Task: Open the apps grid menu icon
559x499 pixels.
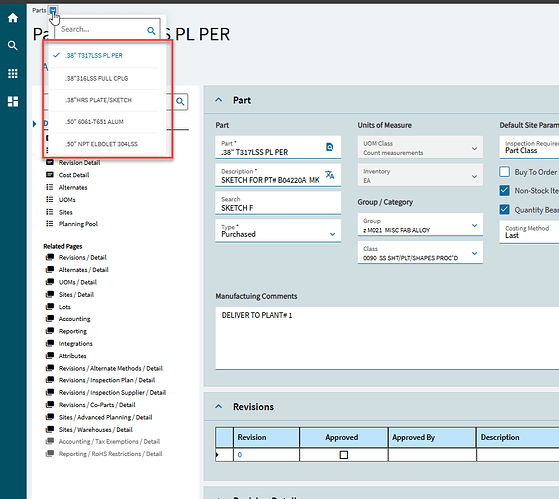Action: click(x=13, y=73)
